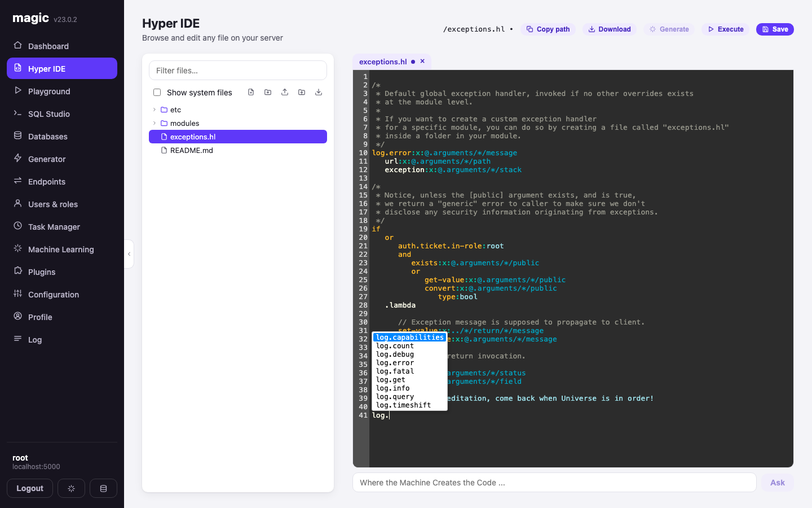
Task: Collapse the sidebar using the chevron handle
Action: (x=129, y=254)
